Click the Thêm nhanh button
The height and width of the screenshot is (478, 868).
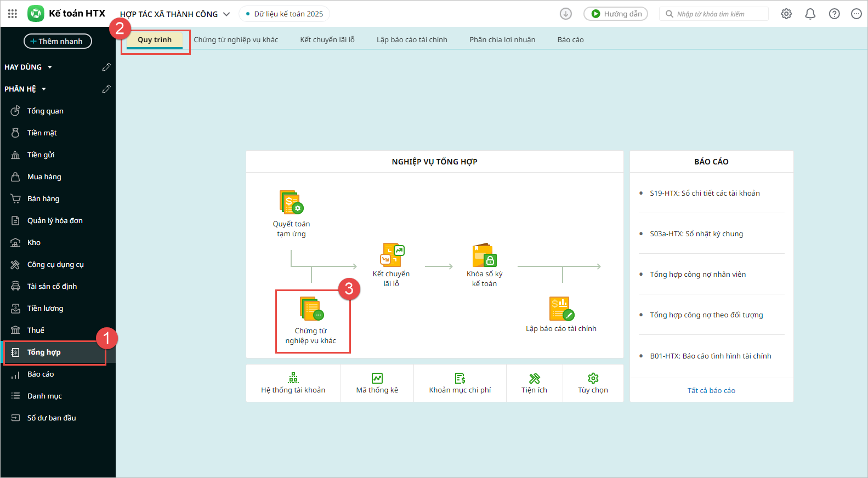pos(58,41)
